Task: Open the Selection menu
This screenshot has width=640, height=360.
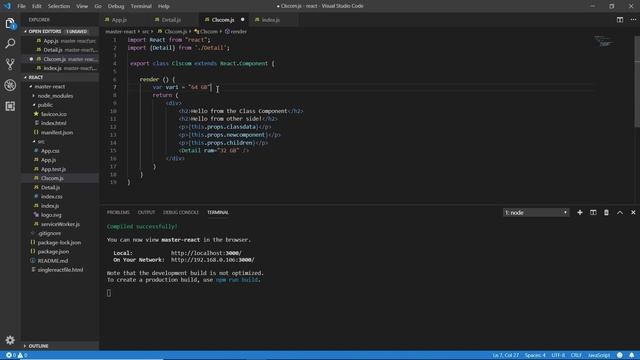Action: (x=59, y=6)
